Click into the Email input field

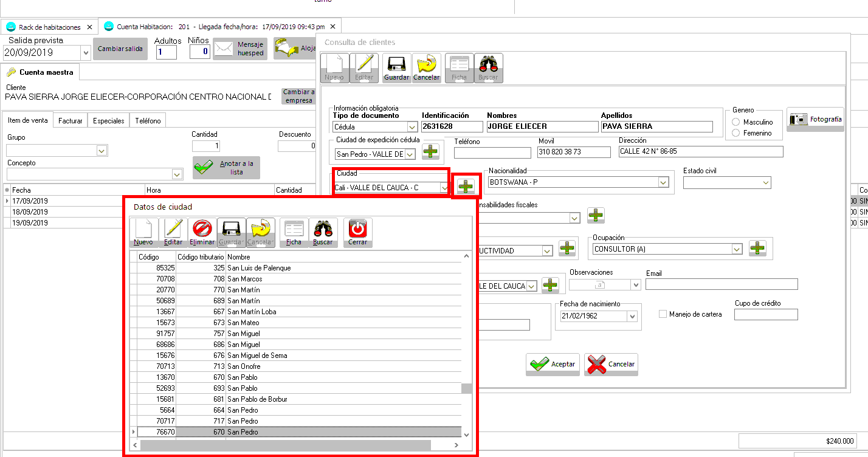(721, 284)
